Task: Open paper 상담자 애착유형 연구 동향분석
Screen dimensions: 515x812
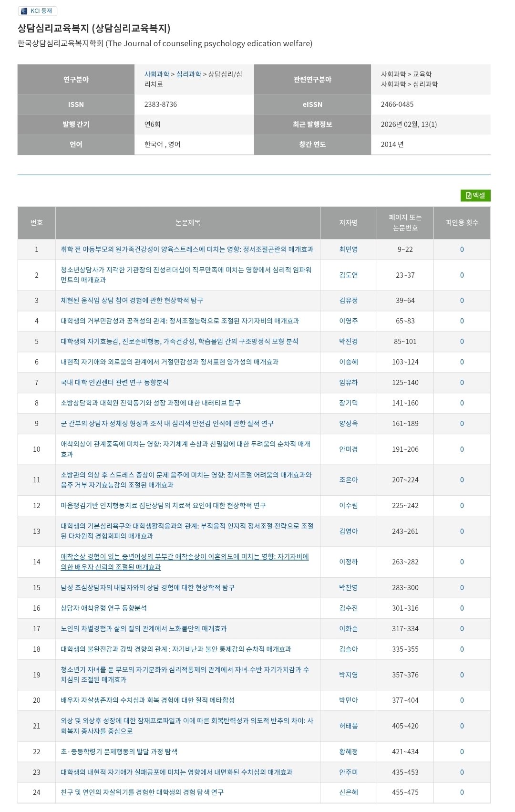Action: pos(103,608)
